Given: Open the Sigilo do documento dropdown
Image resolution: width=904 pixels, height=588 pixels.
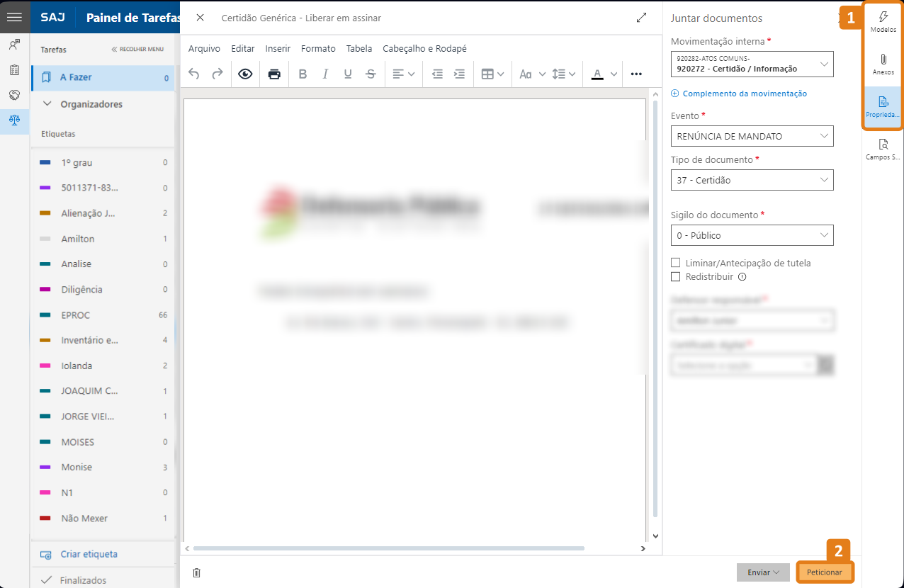Looking at the screenshot, I should tap(752, 235).
